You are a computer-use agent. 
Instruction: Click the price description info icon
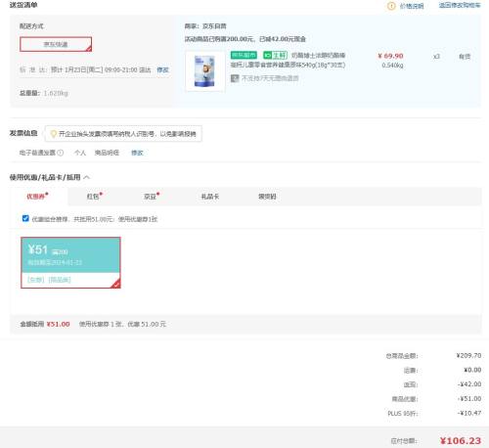[x=391, y=6]
